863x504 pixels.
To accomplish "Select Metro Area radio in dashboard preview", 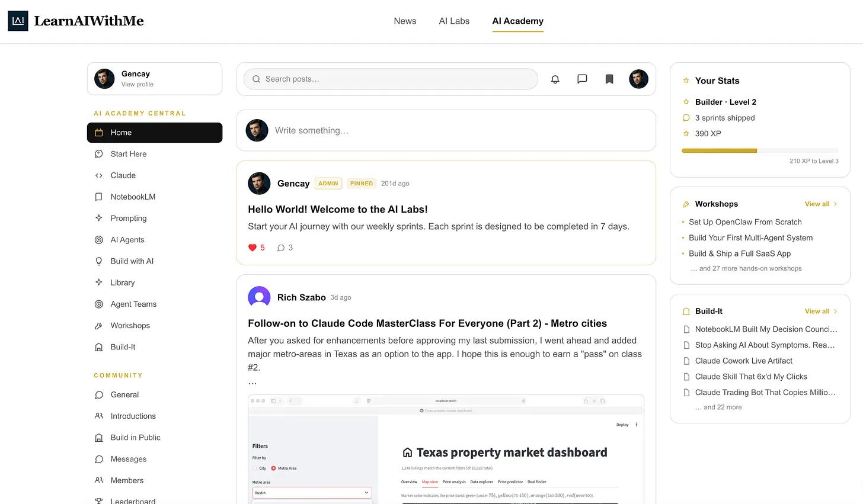I will pyautogui.click(x=273, y=468).
